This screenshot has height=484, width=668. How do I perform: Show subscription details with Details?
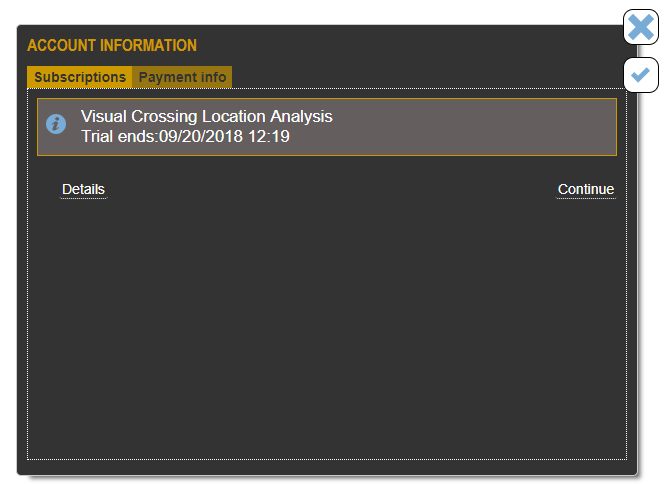pos(84,189)
